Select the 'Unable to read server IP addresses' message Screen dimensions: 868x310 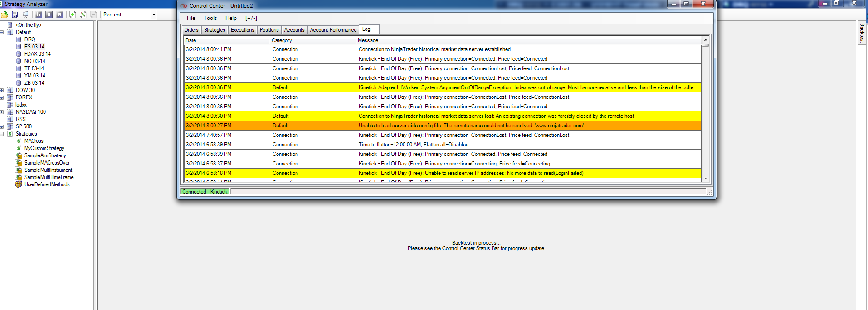pyautogui.click(x=471, y=173)
